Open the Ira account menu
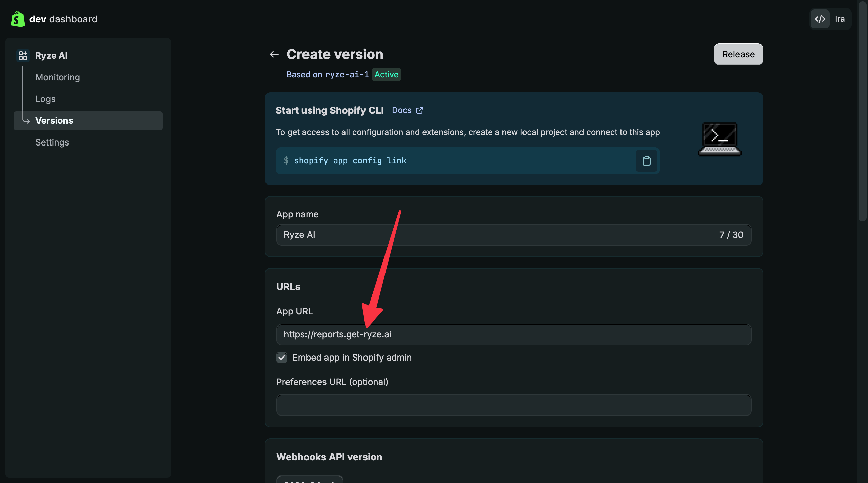 pos(840,19)
